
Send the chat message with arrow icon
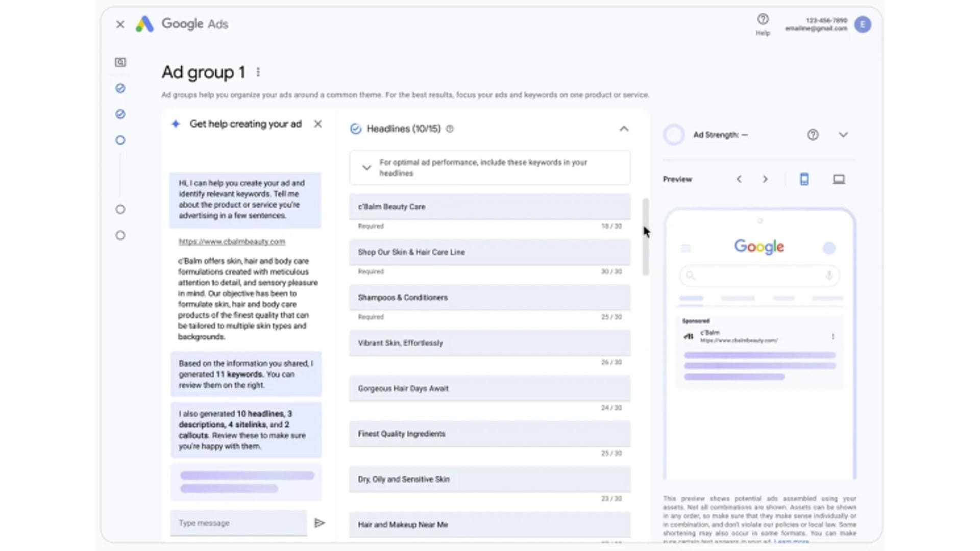(320, 523)
